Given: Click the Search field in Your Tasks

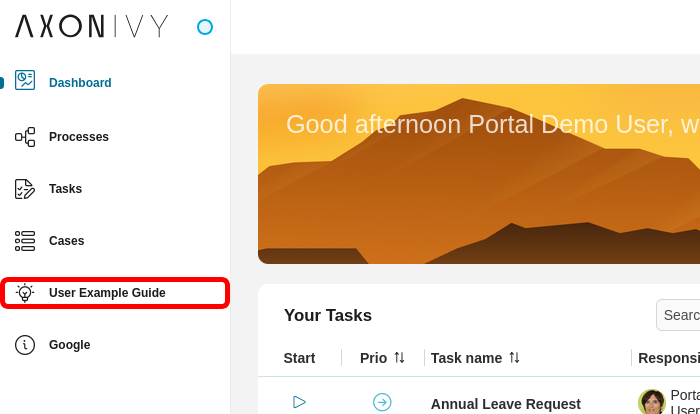Looking at the screenshot, I should [680, 315].
